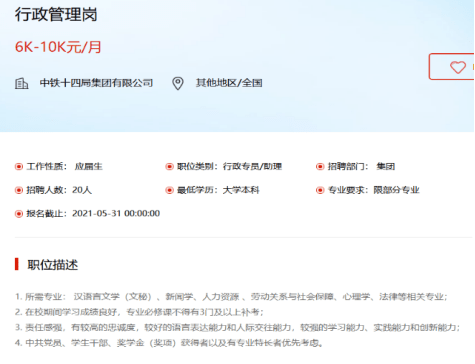This screenshot has width=475, height=364.
Task: Open company link 中铁十四局集团有限公司
Action: pyautogui.click(x=96, y=83)
